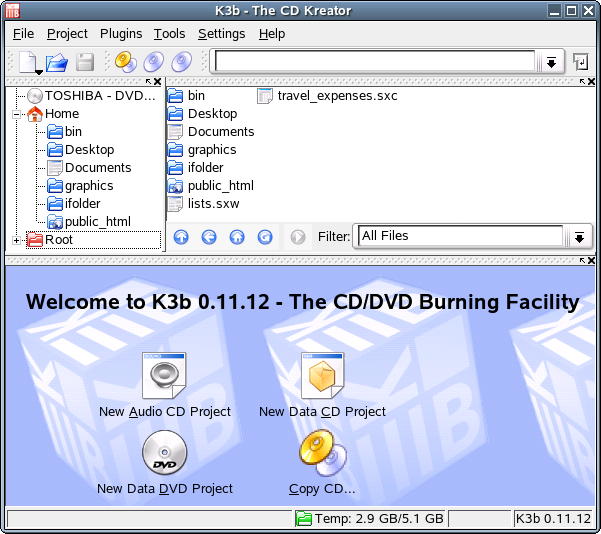Click the All Files filter field
Image resolution: width=601 pixels, height=534 pixels.
click(460, 236)
